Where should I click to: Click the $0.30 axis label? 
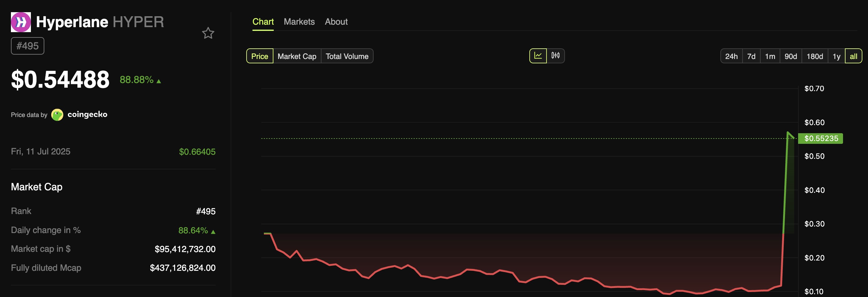point(814,224)
